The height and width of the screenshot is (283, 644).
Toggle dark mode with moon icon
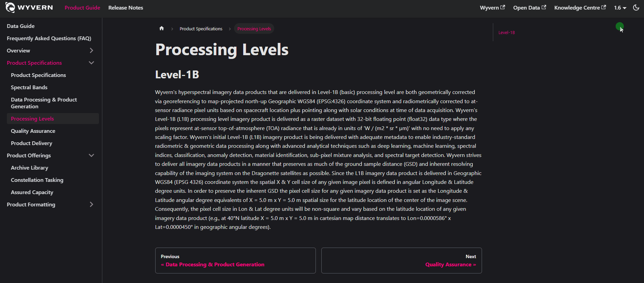[636, 7]
